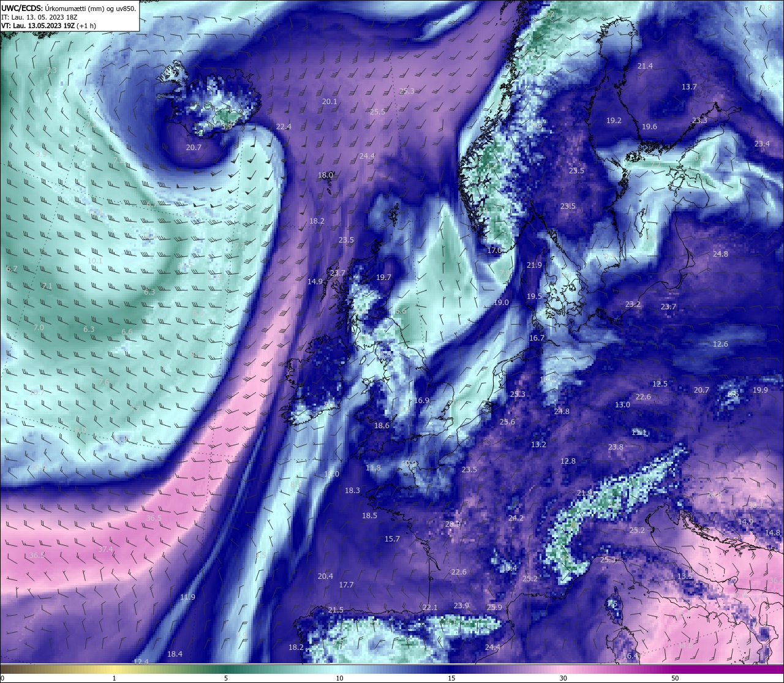This screenshot has width=784, height=683.
Task: Click the 15.7 value on the map
Action: (392, 539)
